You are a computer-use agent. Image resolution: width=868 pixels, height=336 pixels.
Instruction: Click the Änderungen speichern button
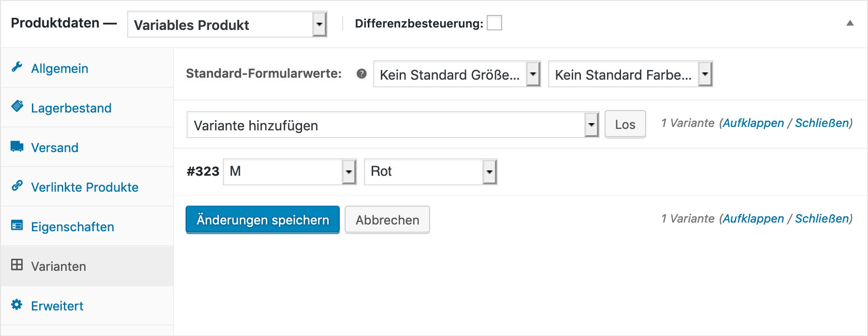[x=262, y=220]
